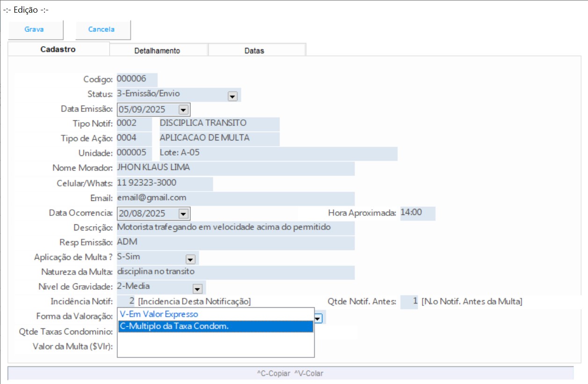Open the Datas tab
588x384 pixels.
[254, 51]
